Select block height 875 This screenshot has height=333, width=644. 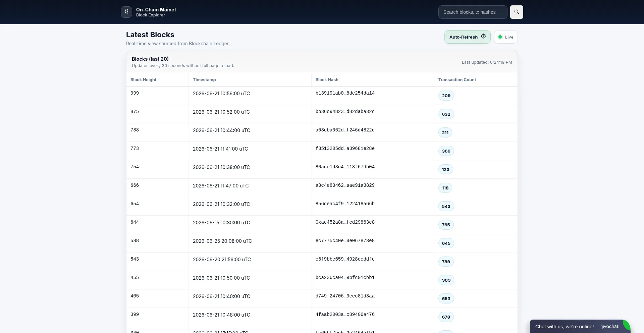coord(135,112)
